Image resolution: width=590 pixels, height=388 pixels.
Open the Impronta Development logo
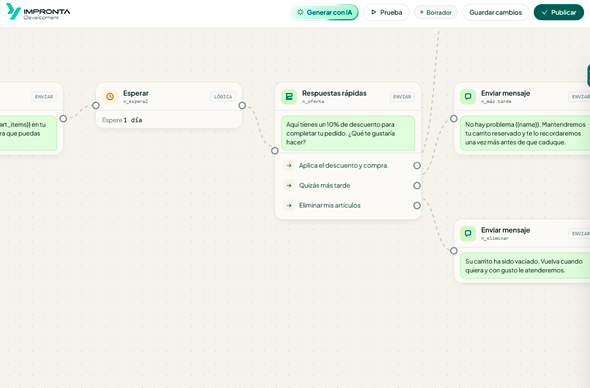(x=38, y=12)
